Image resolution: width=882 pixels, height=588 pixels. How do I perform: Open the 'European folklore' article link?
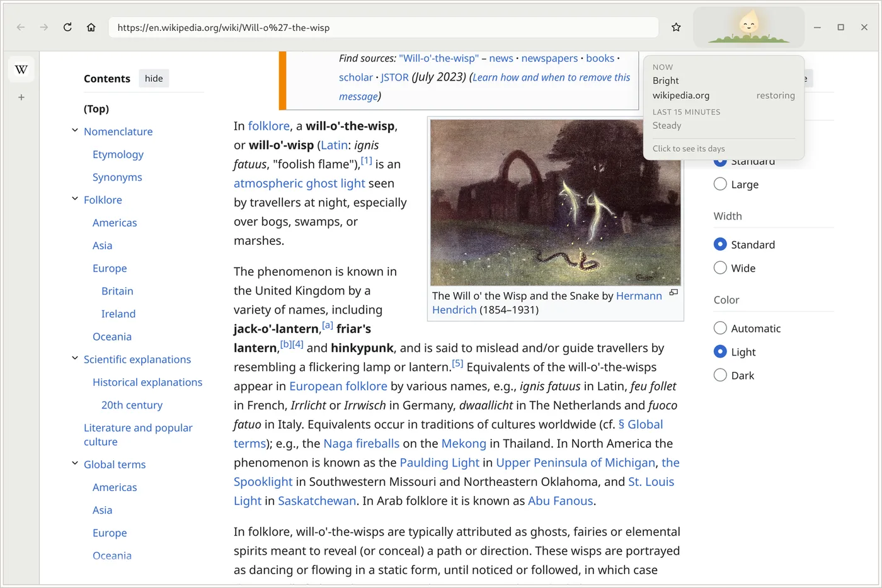[x=338, y=386]
